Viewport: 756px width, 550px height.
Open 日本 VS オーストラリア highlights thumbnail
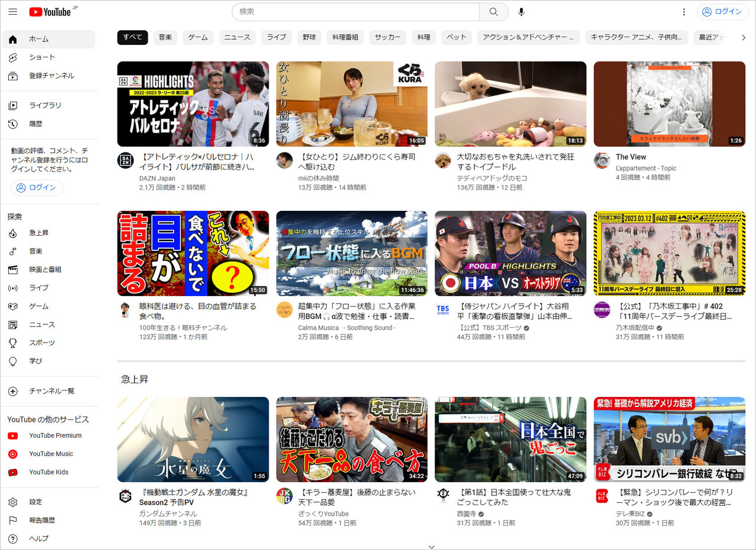tap(510, 253)
